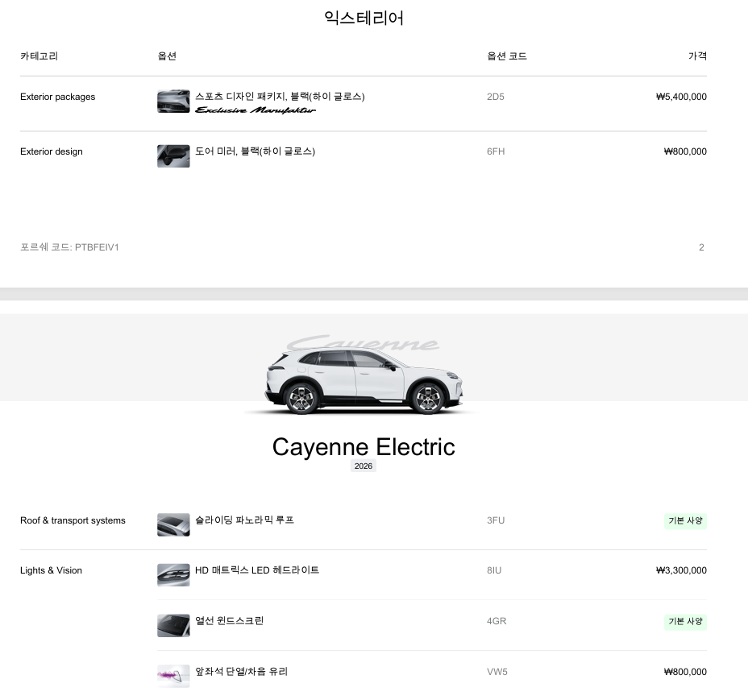Click the 앞좌석 단열/차음 유리 thumbnail
748x700 pixels.
(x=173, y=676)
